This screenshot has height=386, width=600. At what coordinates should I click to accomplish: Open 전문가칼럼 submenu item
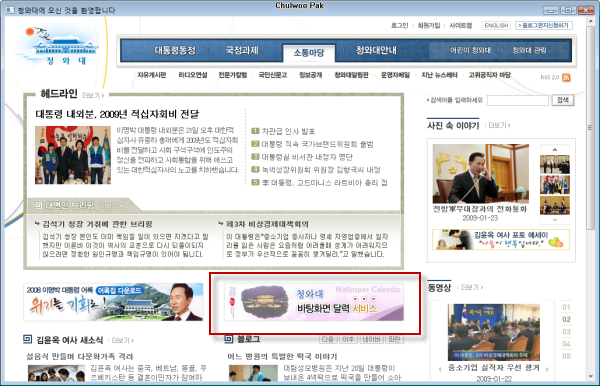(233, 75)
